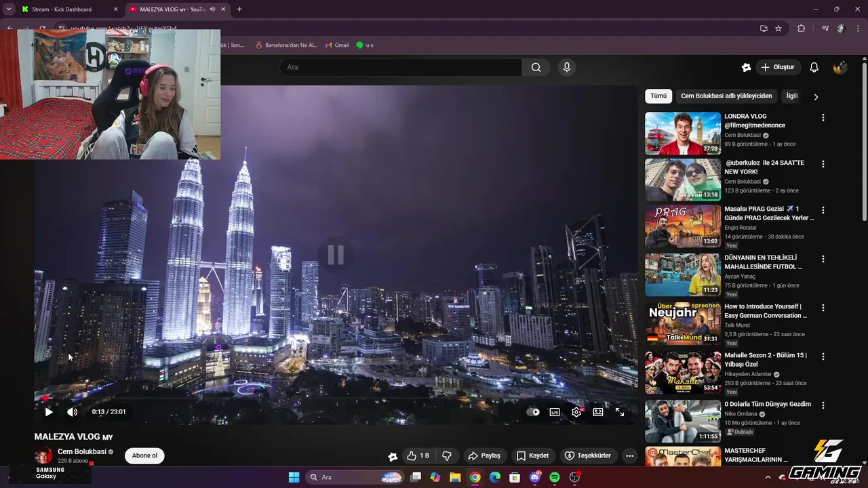Open more actions menu under the video

pos(630,455)
